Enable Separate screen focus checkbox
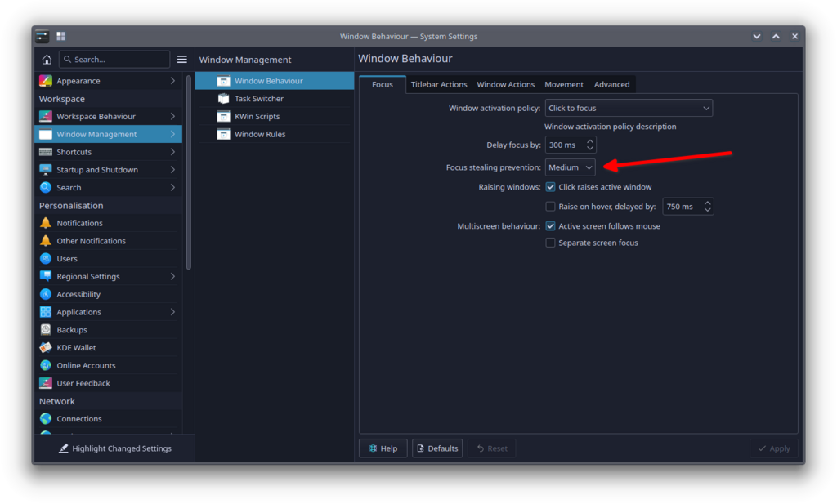Screen dimensions: 837x504 coord(551,243)
